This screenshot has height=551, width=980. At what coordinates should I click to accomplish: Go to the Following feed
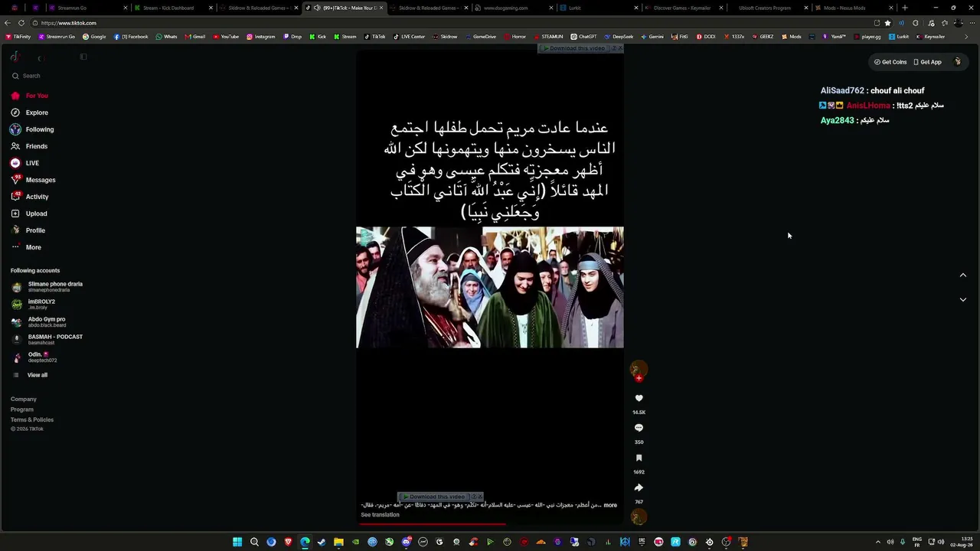(32, 129)
